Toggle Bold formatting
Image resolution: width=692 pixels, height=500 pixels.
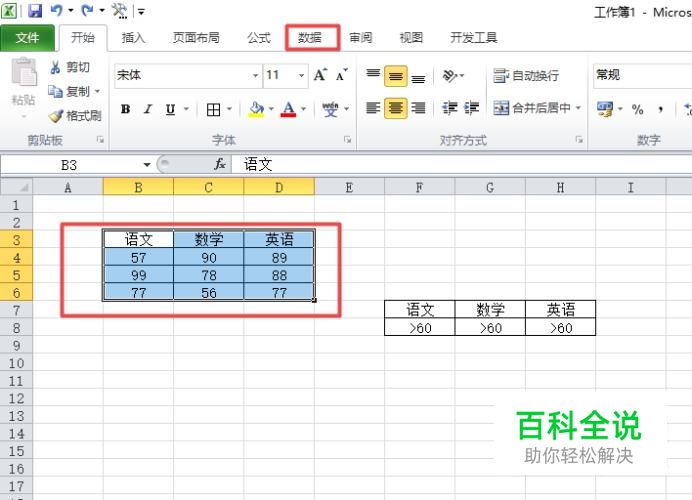[x=125, y=109]
